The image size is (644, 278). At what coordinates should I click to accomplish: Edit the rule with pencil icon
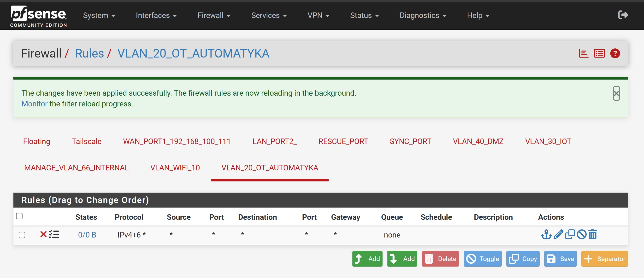(x=558, y=235)
